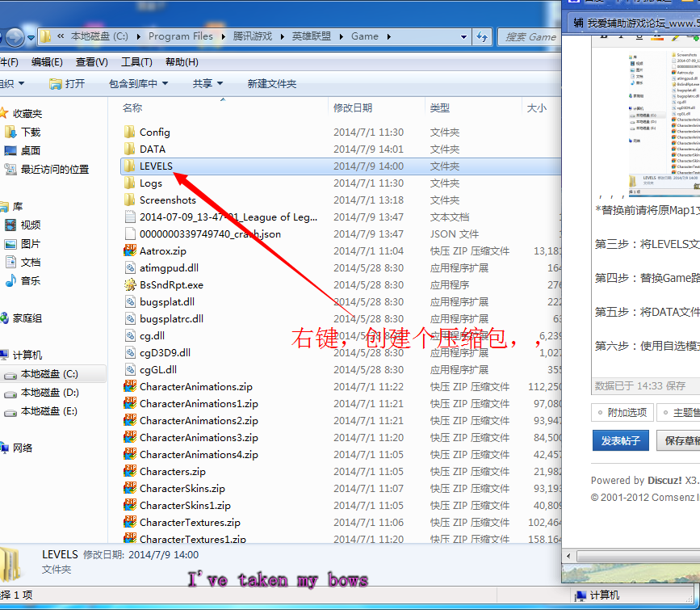Open 桌面 in the favorites sidebar
This screenshot has height=610, width=700.
(31, 150)
